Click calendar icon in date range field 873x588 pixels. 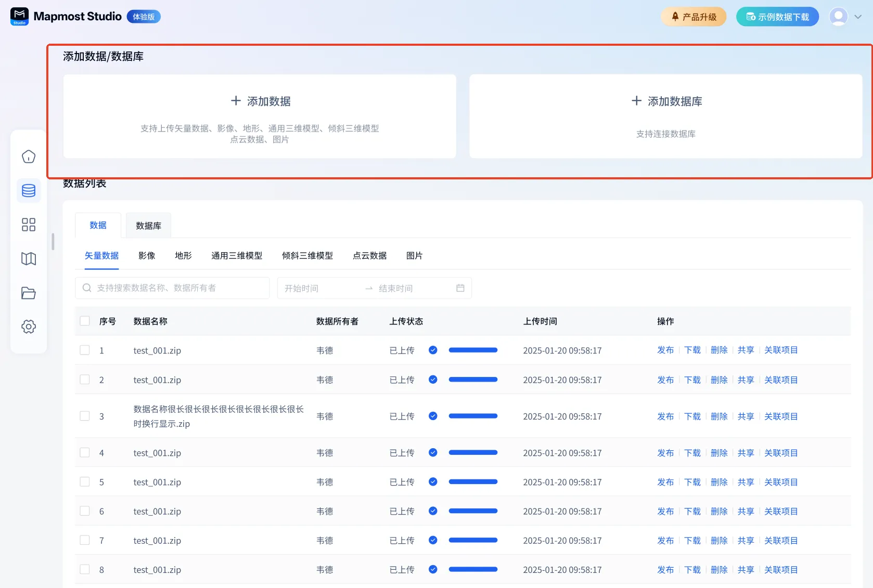[x=460, y=288]
